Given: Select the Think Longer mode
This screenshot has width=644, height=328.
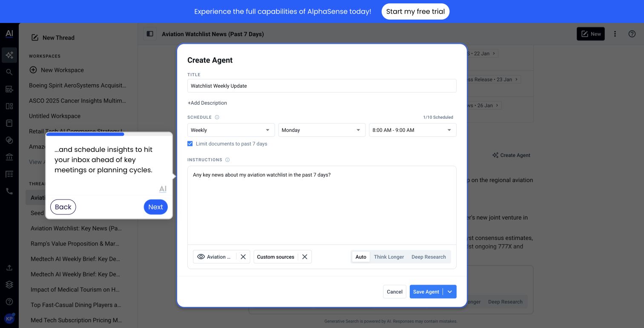Looking at the screenshot, I should pos(389,257).
